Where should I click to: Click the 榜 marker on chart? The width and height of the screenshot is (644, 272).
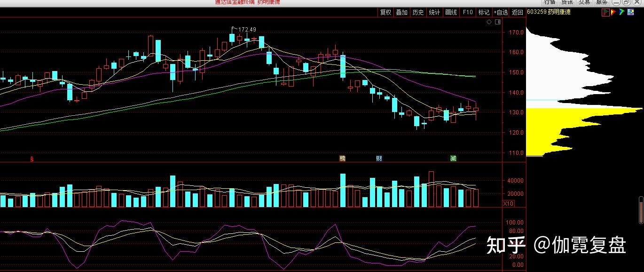pyautogui.click(x=342, y=159)
